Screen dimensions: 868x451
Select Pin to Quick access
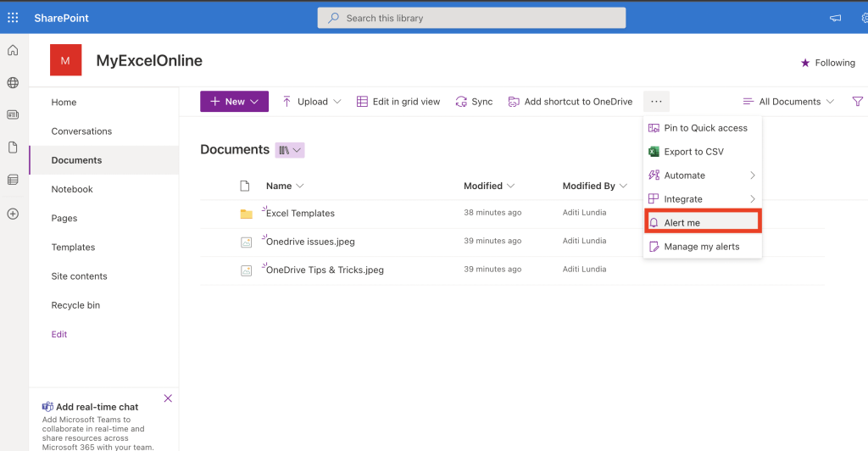(x=703, y=128)
